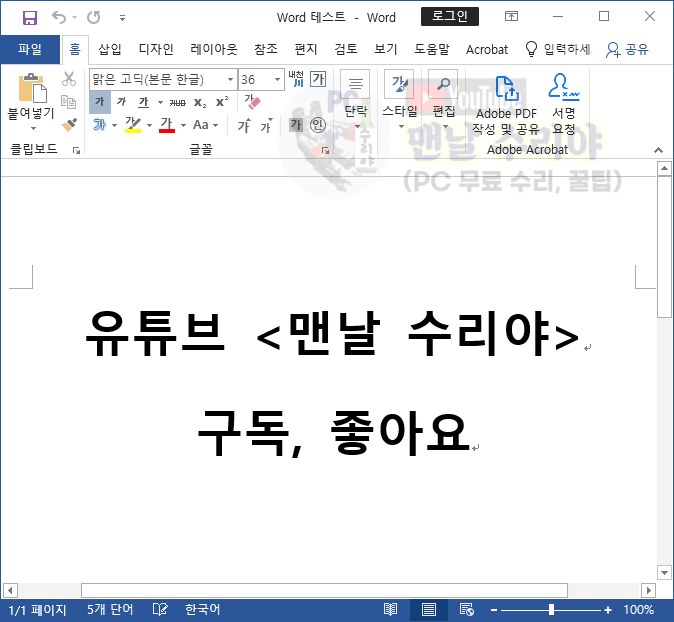
Task: Click the 붙여넣기 paste icon
Action: (x=32, y=87)
